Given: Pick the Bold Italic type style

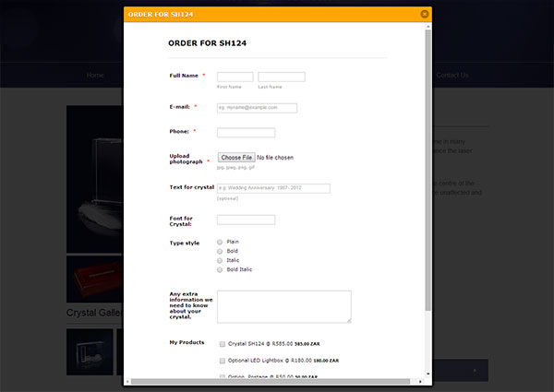Looking at the screenshot, I should [x=220, y=269].
